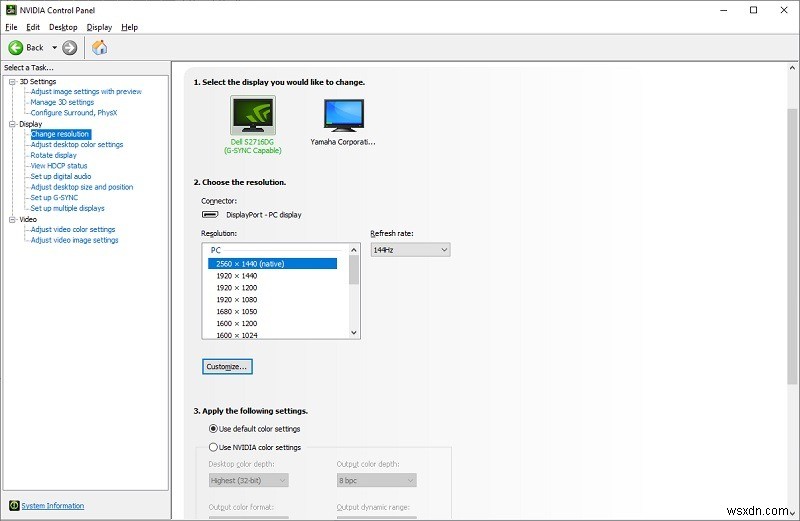Viewport: 800px width, 521px height.
Task: Click the NVIDIA logo in title bar
Action: pyautogui.click(x=11, y=10)
